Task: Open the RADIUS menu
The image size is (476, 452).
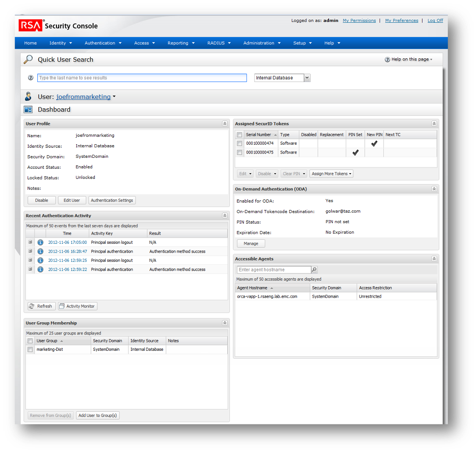Action: pos(218,43)
